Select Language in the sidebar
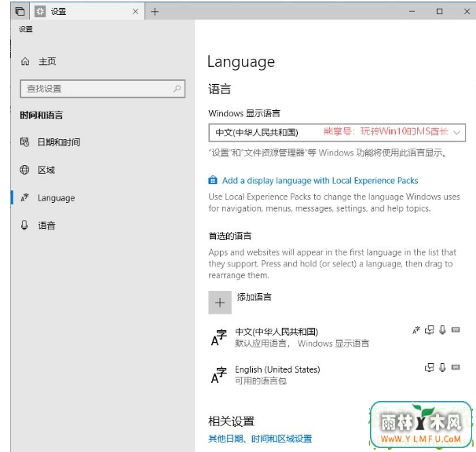The image size is (476, 452). tap(56, 198)
